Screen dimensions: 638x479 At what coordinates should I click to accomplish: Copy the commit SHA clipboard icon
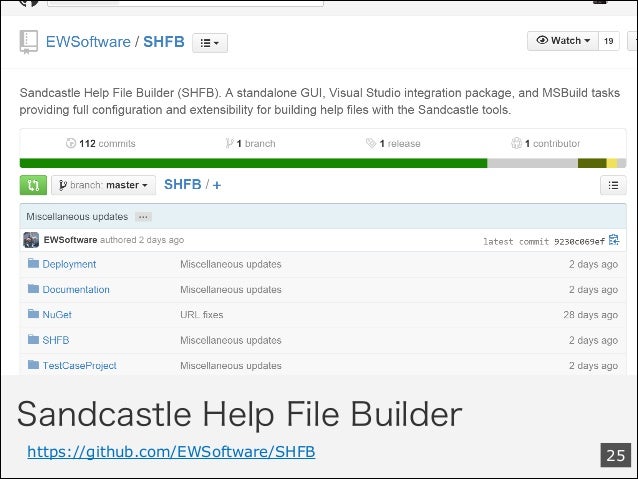(x=614, y=240)
